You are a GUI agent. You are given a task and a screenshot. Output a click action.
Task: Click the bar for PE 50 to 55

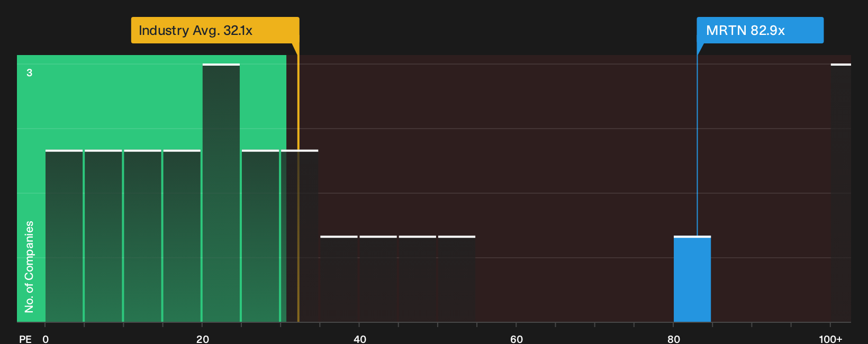pyautogui.click(x=457, y=279)
